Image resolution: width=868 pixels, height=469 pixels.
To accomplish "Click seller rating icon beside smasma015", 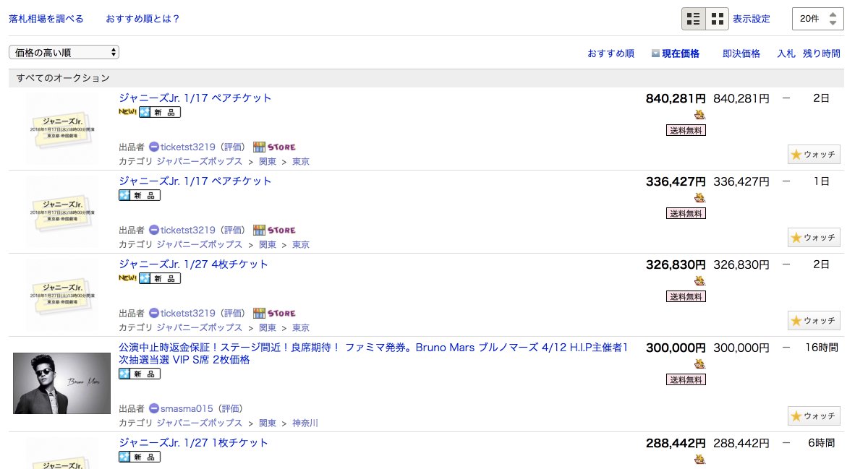I will click(x=153, y=409).
